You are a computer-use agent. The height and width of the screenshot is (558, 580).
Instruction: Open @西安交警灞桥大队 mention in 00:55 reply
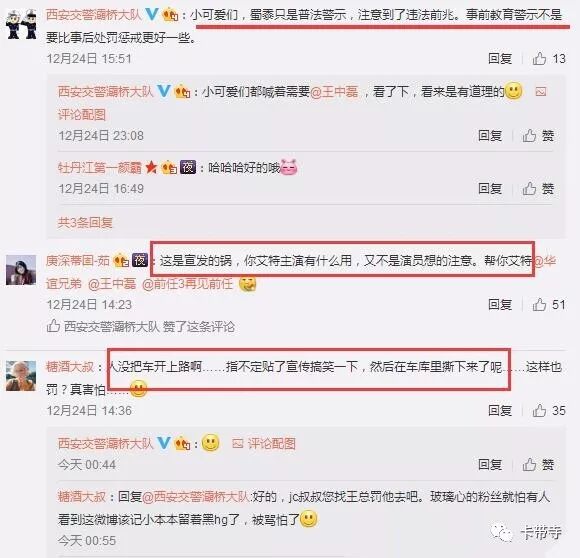pos(196,497)
